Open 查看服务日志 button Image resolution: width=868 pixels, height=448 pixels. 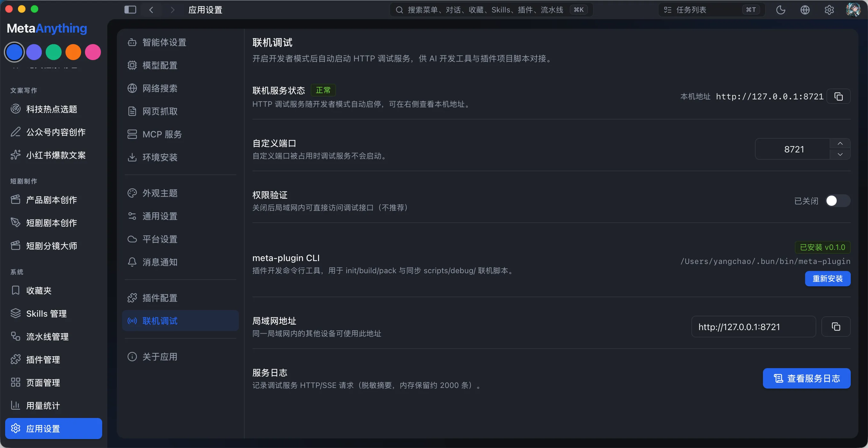[806, 379]
